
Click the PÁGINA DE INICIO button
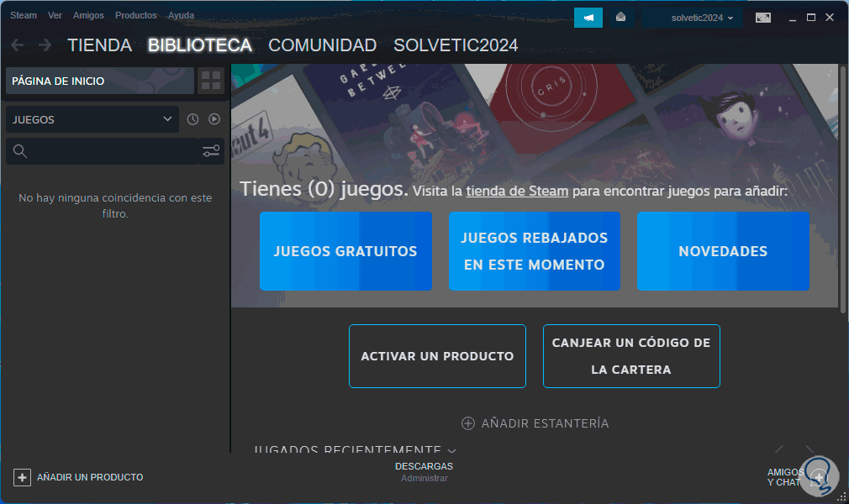100,81
